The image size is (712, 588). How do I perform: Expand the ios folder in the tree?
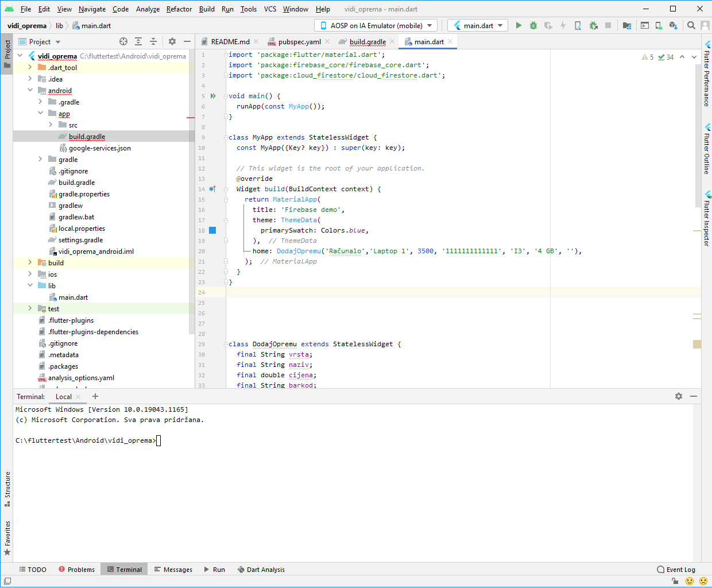(x=30, y=274)
